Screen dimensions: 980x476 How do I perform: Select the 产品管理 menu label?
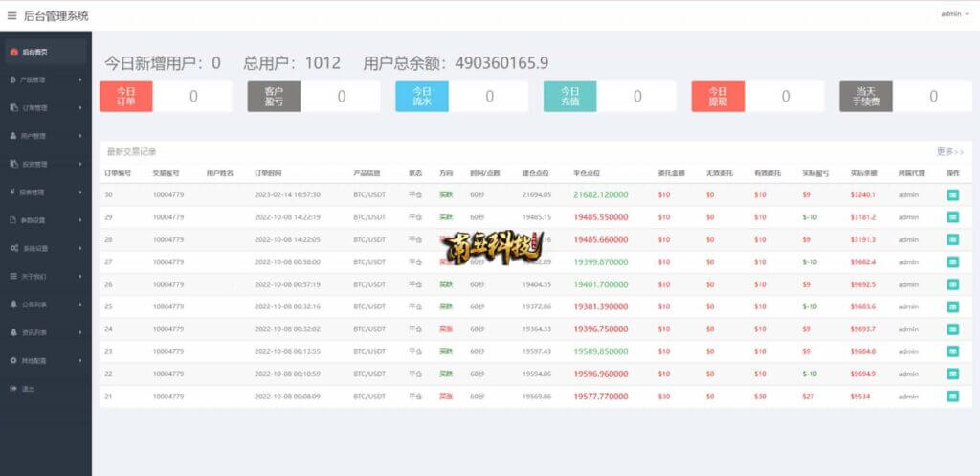tap(33, 80)
